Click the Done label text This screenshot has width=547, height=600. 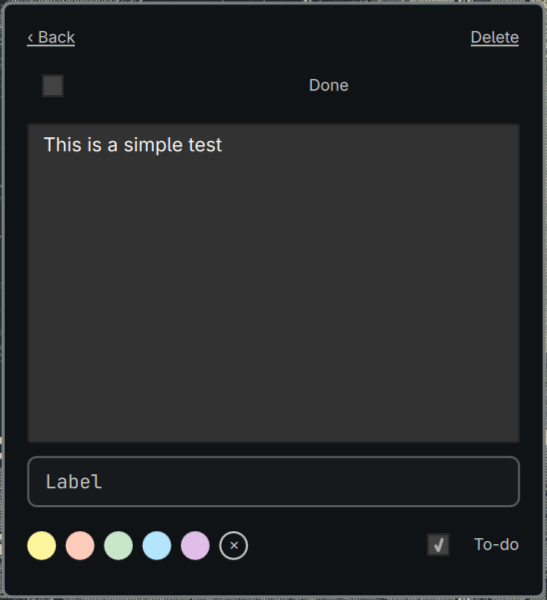[329, 85]
